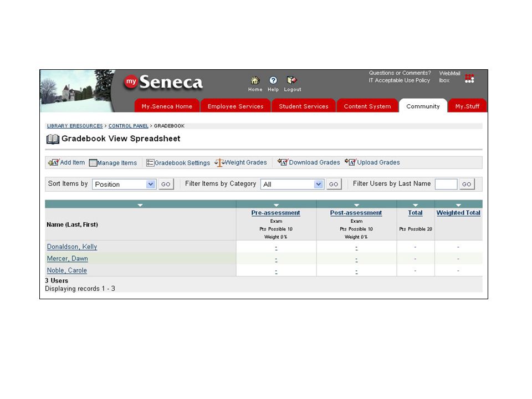
Task: Click Mercer's Post-assessment grade cell
Action: pos(356,259)
